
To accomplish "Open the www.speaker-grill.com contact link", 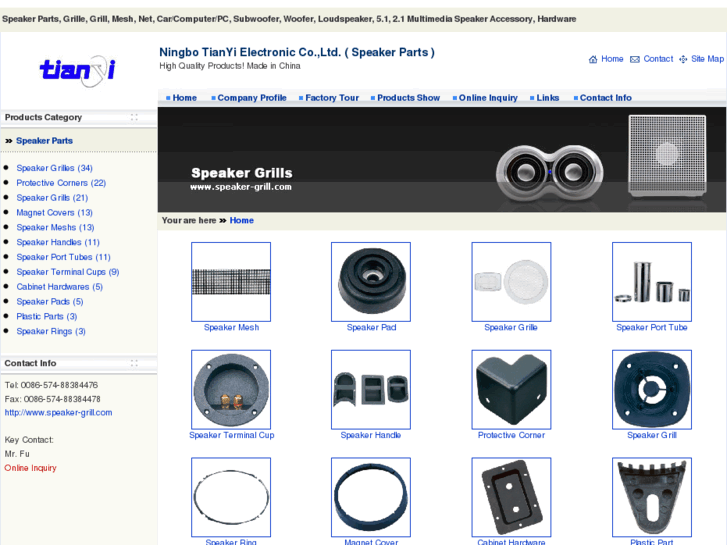I will (58, 412).
